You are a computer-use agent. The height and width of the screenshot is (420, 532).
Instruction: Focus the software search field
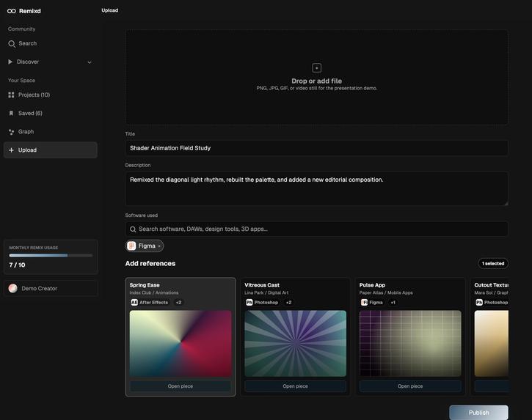click(316, 229)
